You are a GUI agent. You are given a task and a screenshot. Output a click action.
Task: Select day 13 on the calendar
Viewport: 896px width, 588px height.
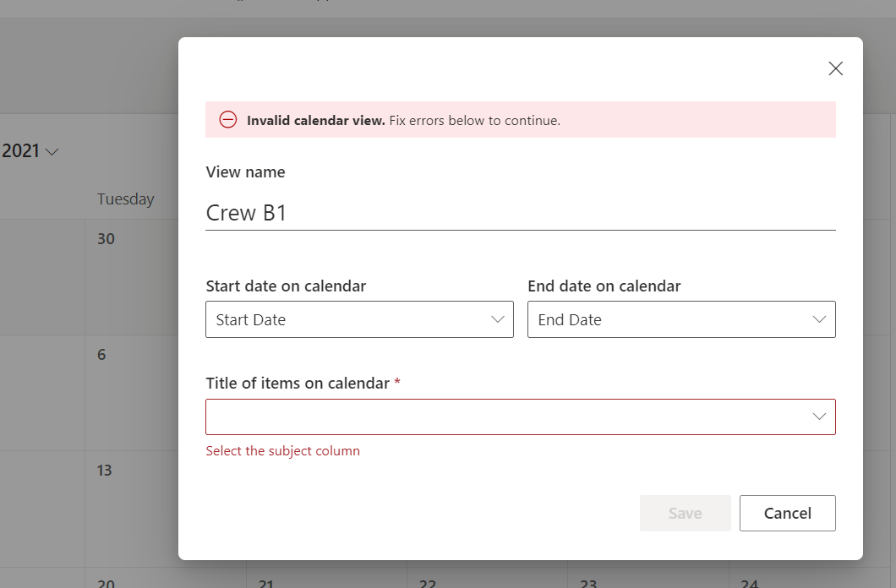pos(104,471)
